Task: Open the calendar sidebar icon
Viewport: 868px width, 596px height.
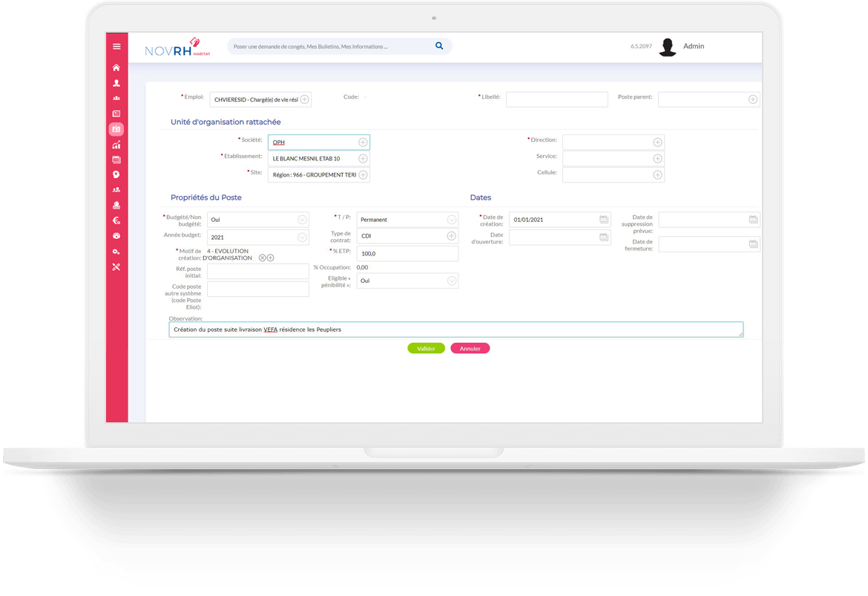Action: [x=116, y=160]
